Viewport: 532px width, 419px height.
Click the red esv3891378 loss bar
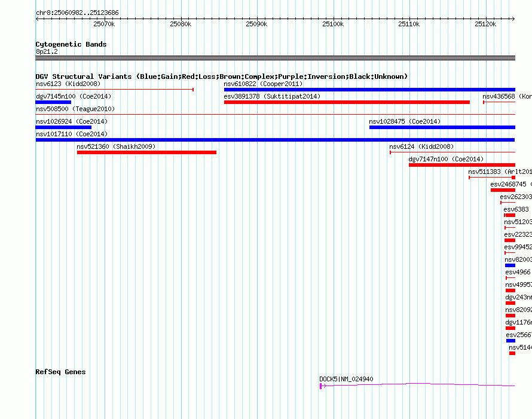[x=347, y=102]
